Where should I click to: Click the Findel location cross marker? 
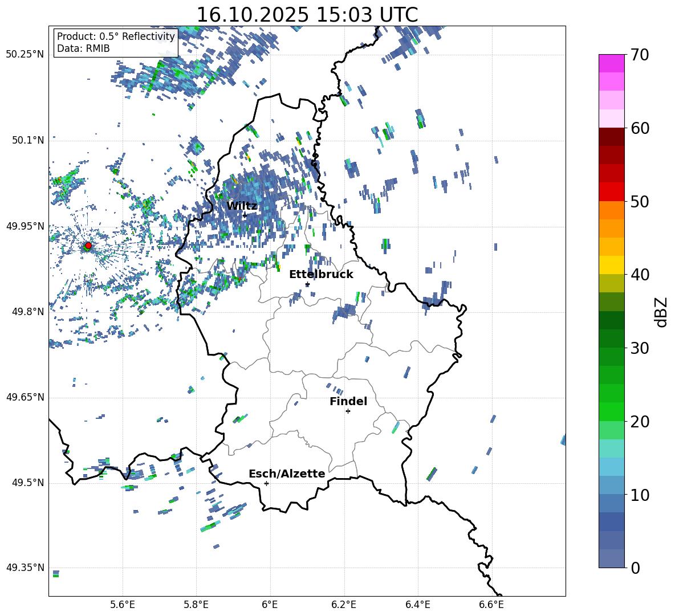[348, 411]
